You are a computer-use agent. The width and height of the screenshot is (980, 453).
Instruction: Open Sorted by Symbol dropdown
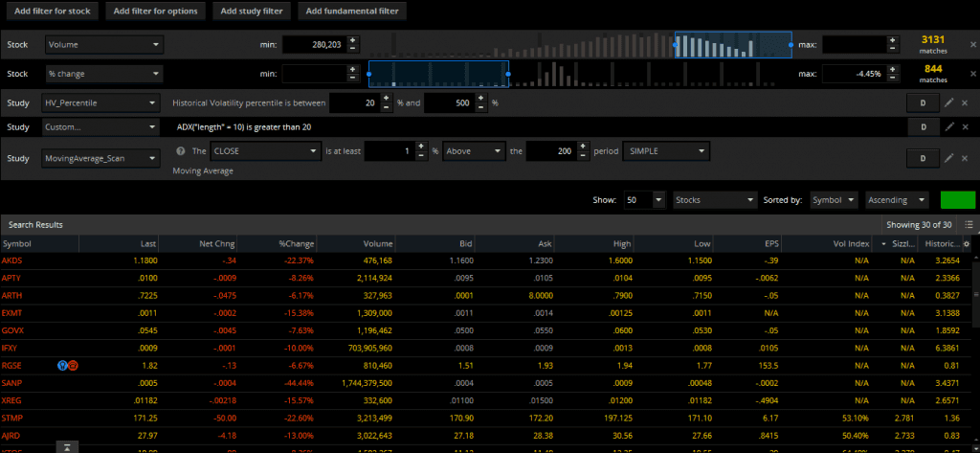click(834, 200)
